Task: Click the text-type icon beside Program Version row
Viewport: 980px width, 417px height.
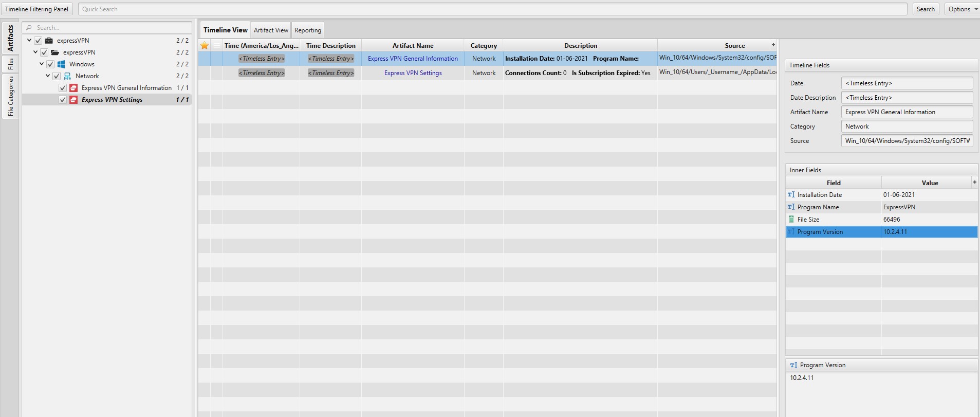Action: point(791,232)
